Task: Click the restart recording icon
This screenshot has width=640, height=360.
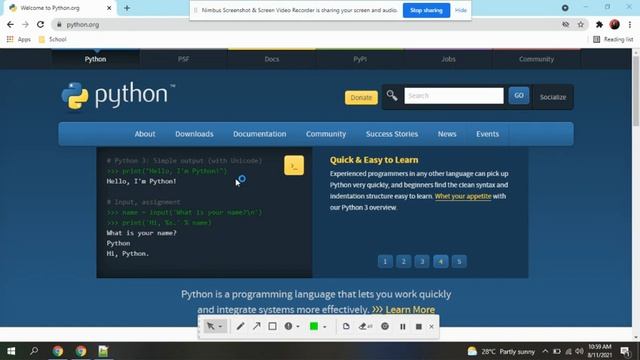Action: 384,326
